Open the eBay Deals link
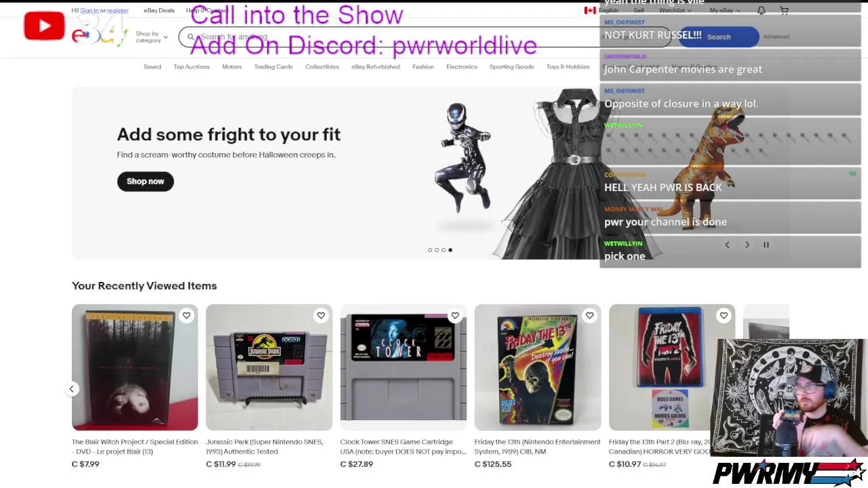This screenshot has width=868, height=488. coord(159,10)
